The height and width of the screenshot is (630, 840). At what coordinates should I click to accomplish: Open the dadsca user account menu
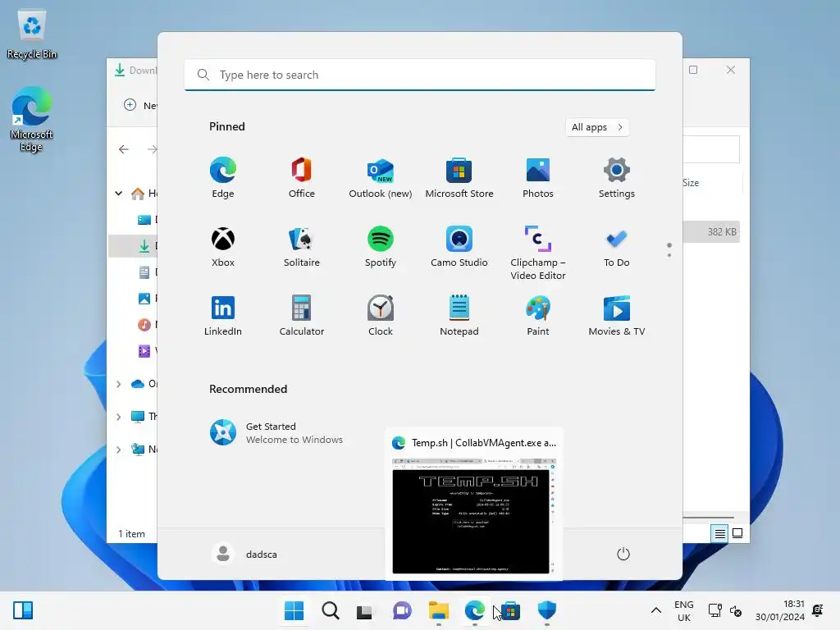point(245,554)
